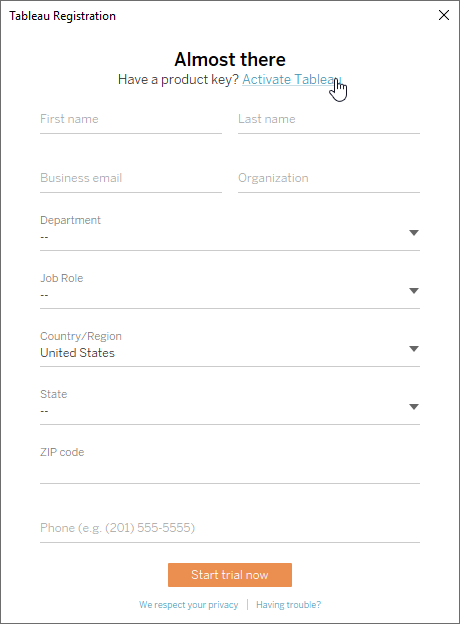Click the Department dropdown arrow icon
The height and width of the screenshot is (624, 460).
(414, 233)
